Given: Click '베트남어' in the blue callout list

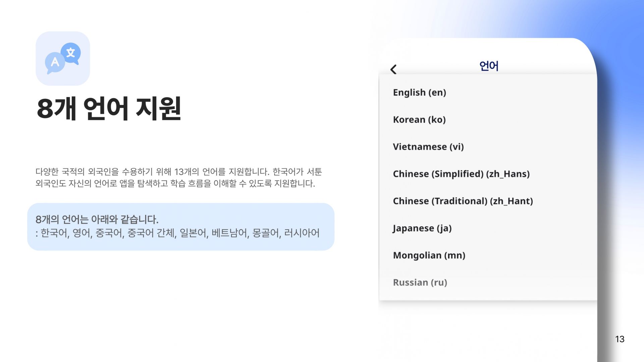Looking at the screenshot, I should point(230,233).
